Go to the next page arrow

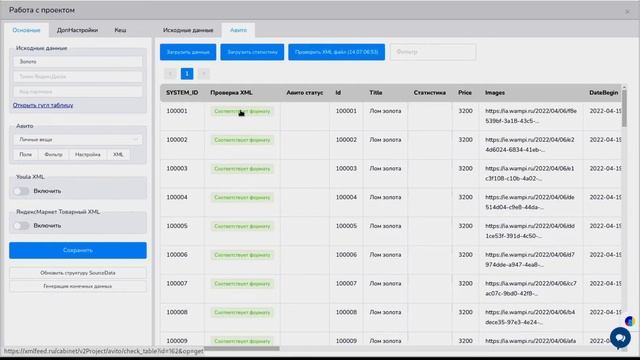pos(203,73)
